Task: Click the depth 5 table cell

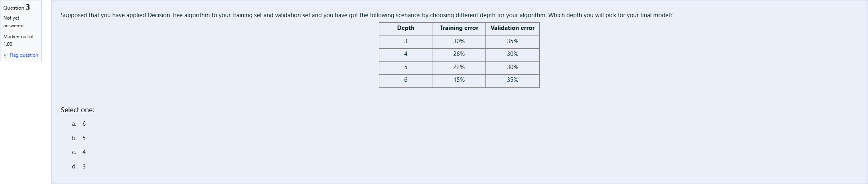Action: 405,67
